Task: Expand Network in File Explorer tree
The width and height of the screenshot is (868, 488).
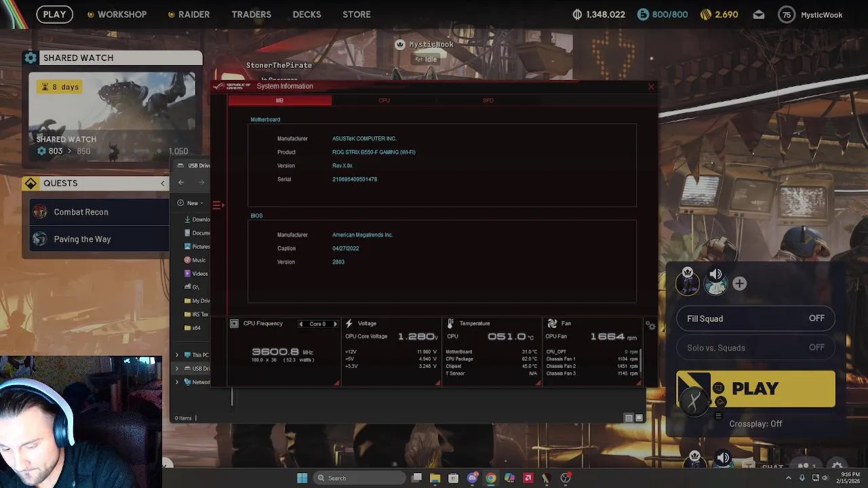Action: point(177,382)
